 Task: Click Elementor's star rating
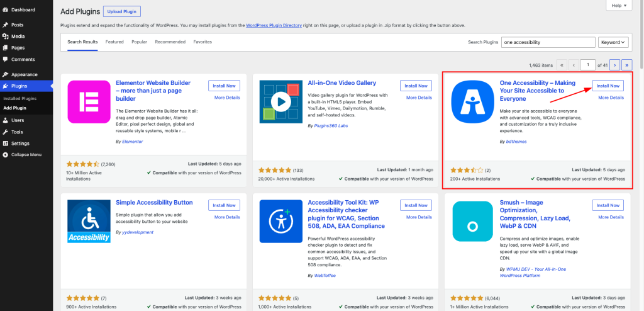pyautogui.click(x=82, y=164)
